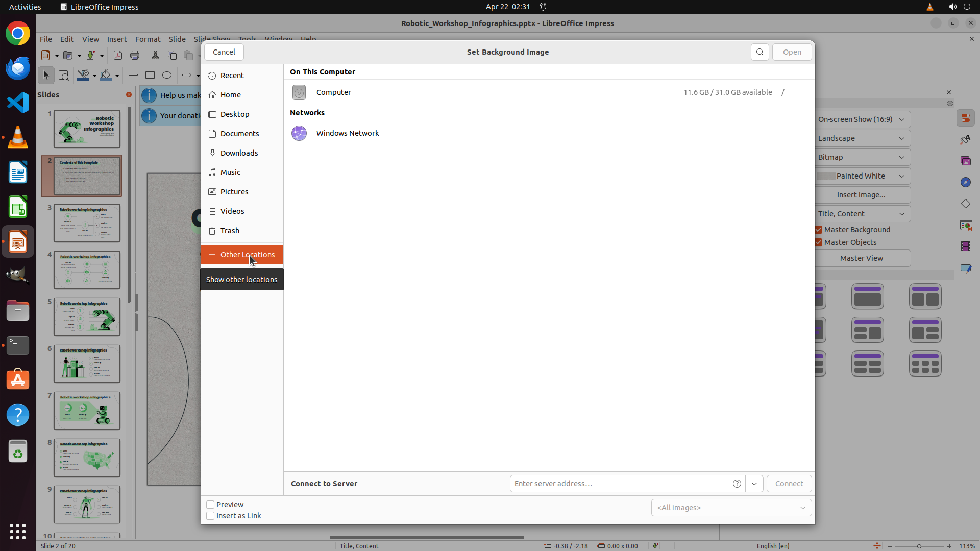Click the server address help icon
The height and width of the screenshot is (551, 980).
tap(737, 484)
